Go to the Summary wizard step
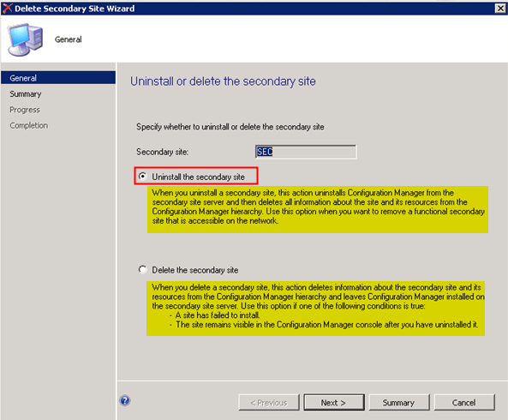The width and height of the screenshot is (508, 420). 25,94
